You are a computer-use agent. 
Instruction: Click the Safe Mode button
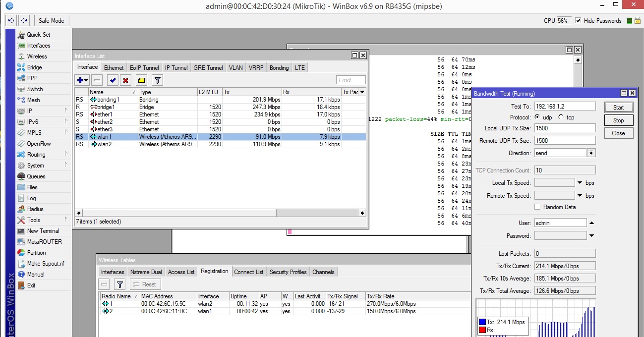pyautogui.click(x=52, y=21)
